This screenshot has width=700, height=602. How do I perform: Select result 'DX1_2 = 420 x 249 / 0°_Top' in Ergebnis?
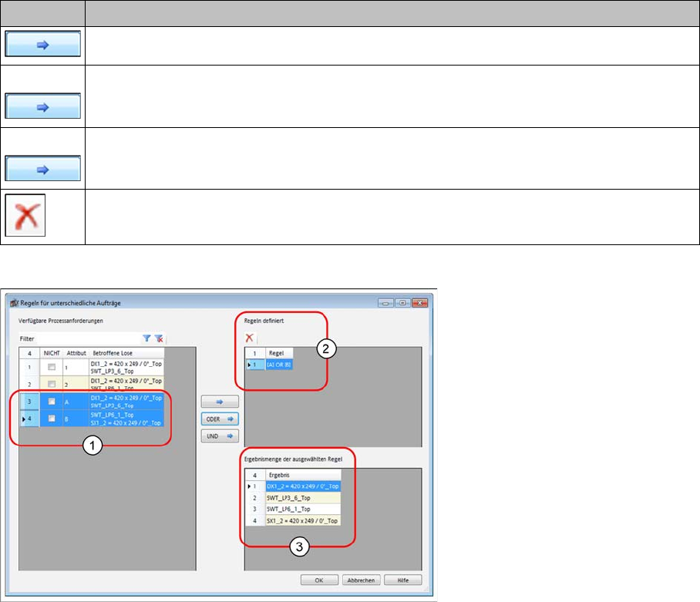click(x=303, y=486)
